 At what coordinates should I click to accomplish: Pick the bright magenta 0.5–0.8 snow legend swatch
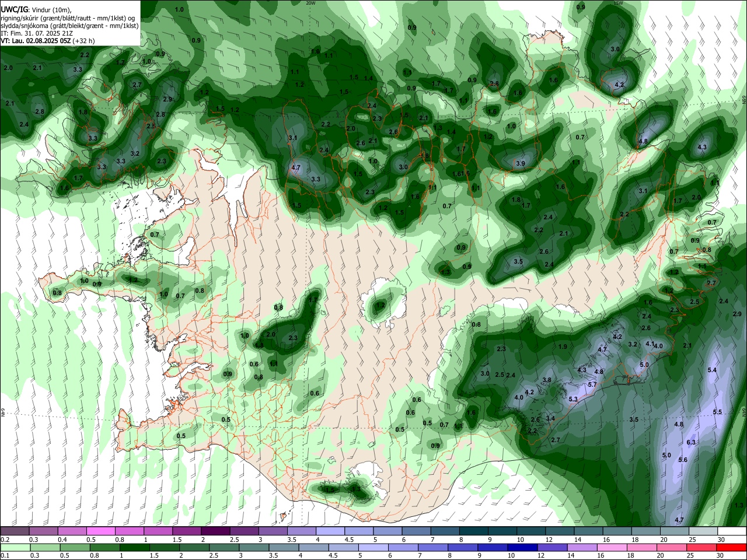point(100,531)
